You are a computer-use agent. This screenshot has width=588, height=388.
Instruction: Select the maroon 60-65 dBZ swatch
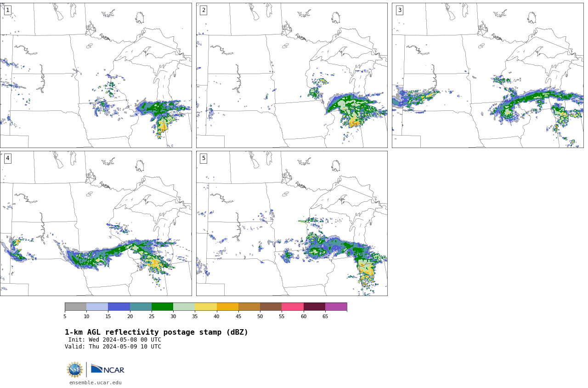tap(314, 307)
